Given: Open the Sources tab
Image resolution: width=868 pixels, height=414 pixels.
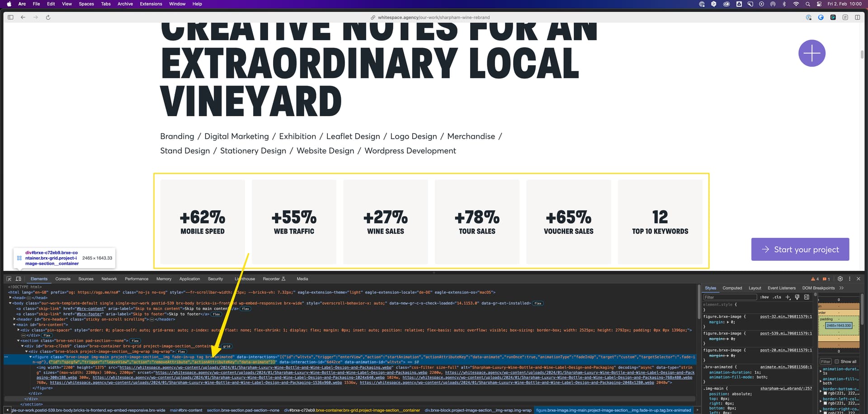Looking at the screenshot, I should [86, 279].
